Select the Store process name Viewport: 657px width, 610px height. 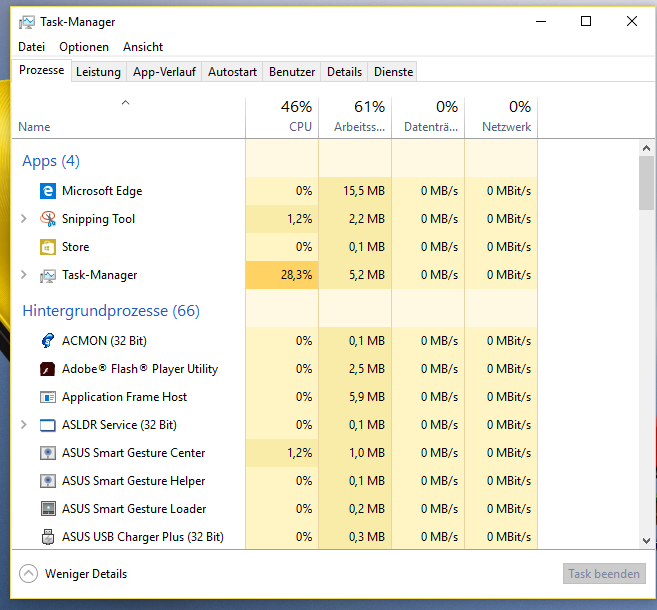[75, 247]
